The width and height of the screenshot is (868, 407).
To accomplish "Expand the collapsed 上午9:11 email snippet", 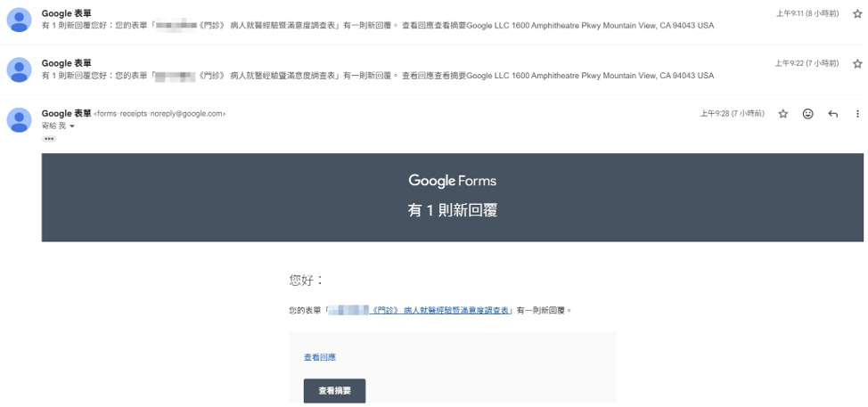I will [x=378, y=26].
